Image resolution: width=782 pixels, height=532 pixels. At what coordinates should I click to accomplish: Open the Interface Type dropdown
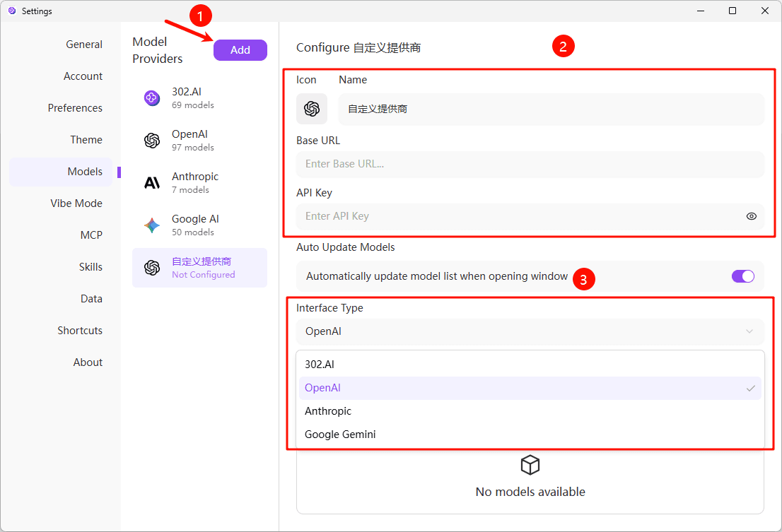click(530, 331)
